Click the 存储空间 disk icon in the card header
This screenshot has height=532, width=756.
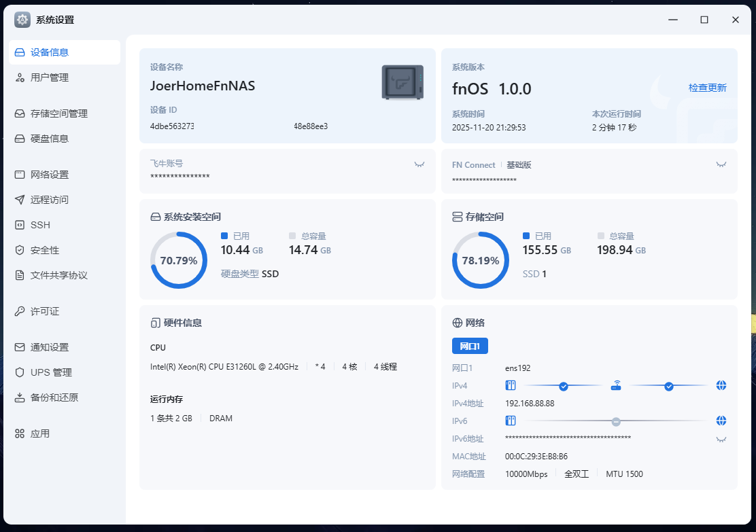pos(458,217)
